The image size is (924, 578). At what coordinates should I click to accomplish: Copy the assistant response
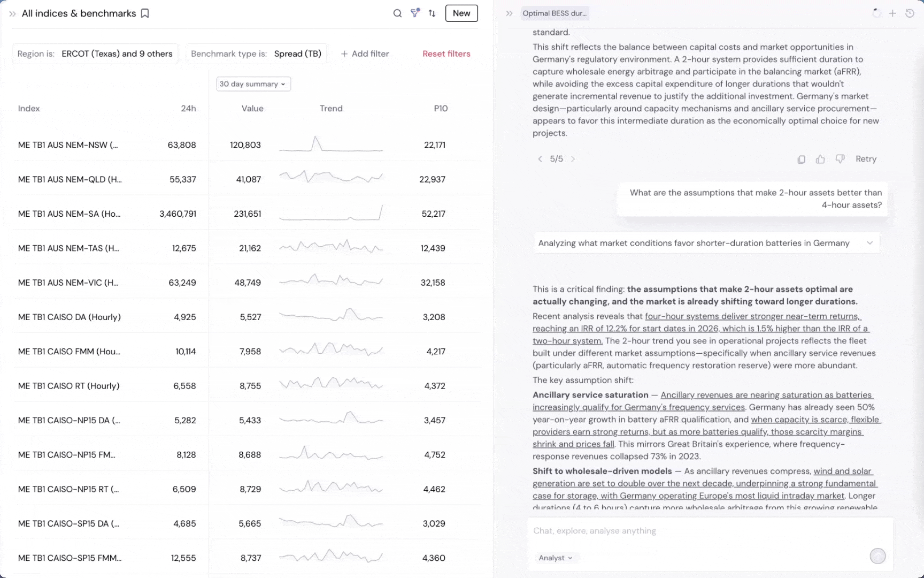801,159
